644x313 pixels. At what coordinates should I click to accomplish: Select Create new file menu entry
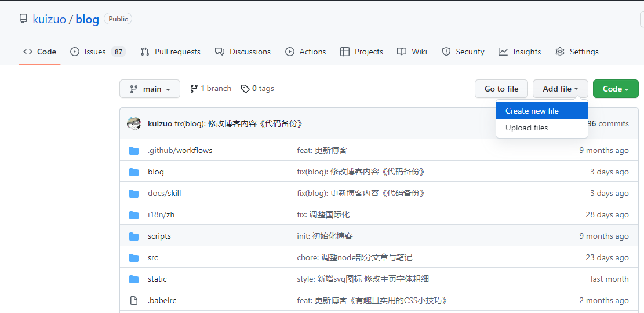pyautogui.click(x=542, y=111)
